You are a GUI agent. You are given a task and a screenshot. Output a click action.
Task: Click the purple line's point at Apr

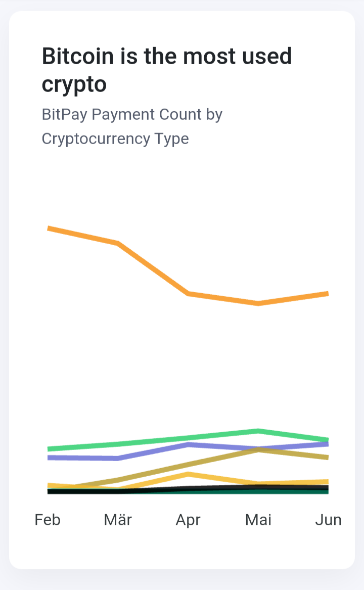tap(188, 444)
